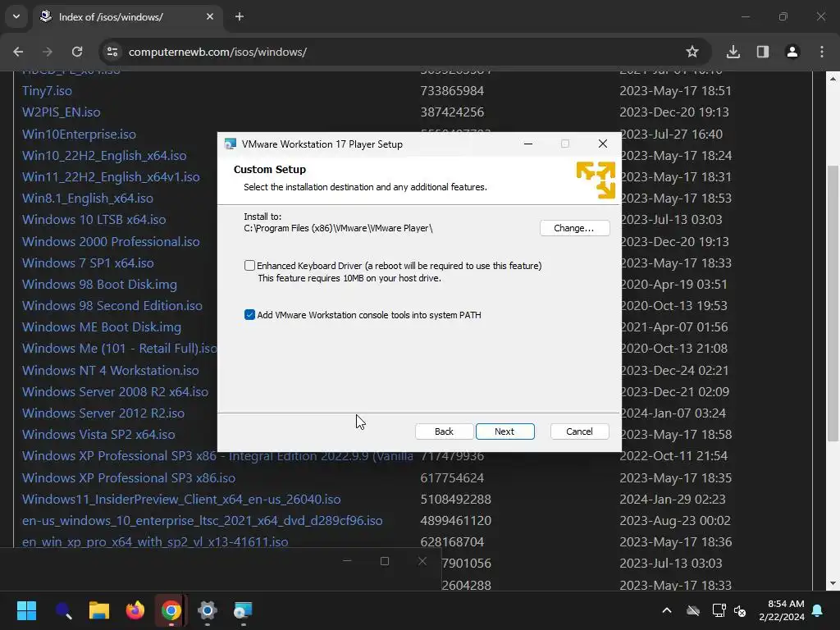The width and height of the screenshot is (840, 630).
Task: Open Chrome downloads
Action: pyautogui.click(x=733, y=52)
